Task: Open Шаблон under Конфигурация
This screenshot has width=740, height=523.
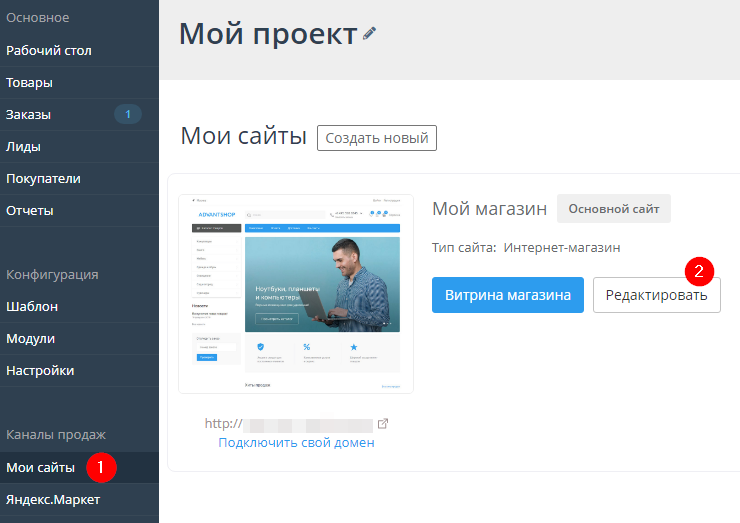Action: pos(32,306)
